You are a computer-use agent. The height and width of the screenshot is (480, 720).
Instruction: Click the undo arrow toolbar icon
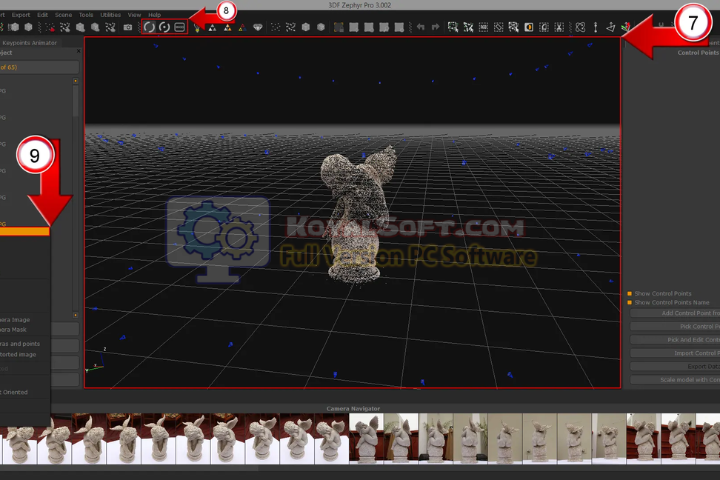tap(420, 28)
